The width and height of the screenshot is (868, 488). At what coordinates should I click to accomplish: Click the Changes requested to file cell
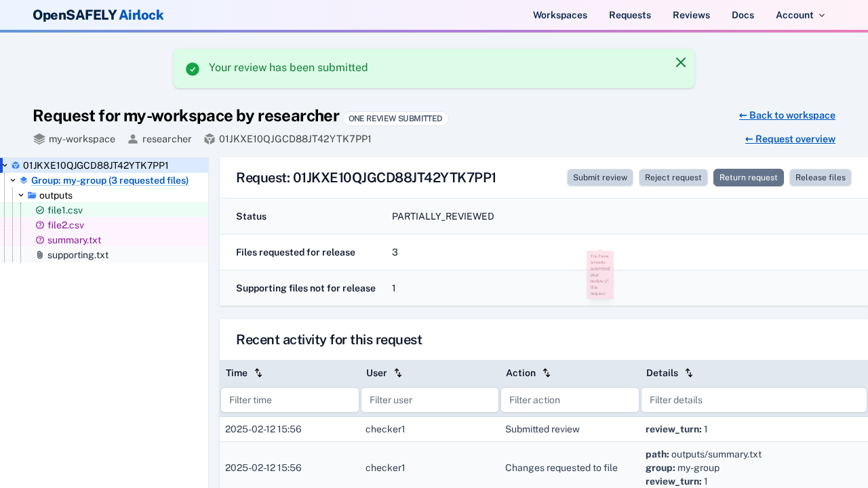[561, 468]
